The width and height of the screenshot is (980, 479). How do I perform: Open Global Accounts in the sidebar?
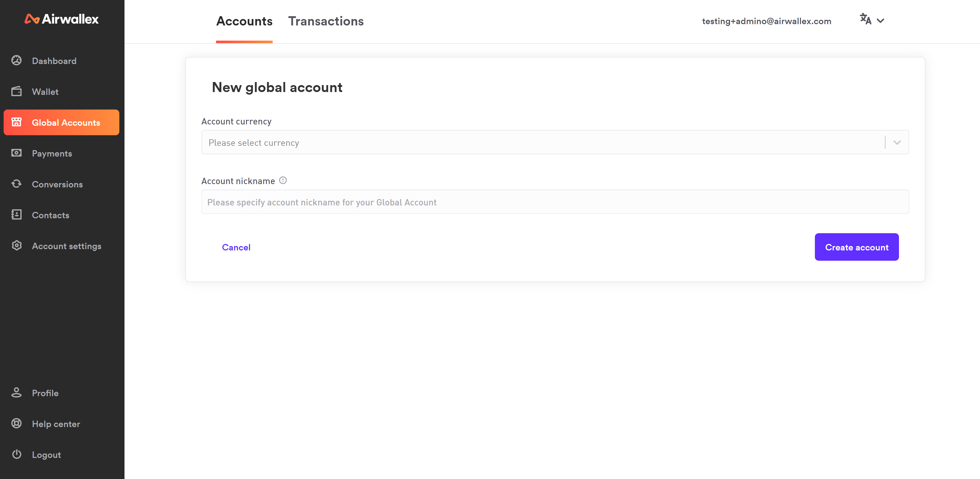click(62, 122)
